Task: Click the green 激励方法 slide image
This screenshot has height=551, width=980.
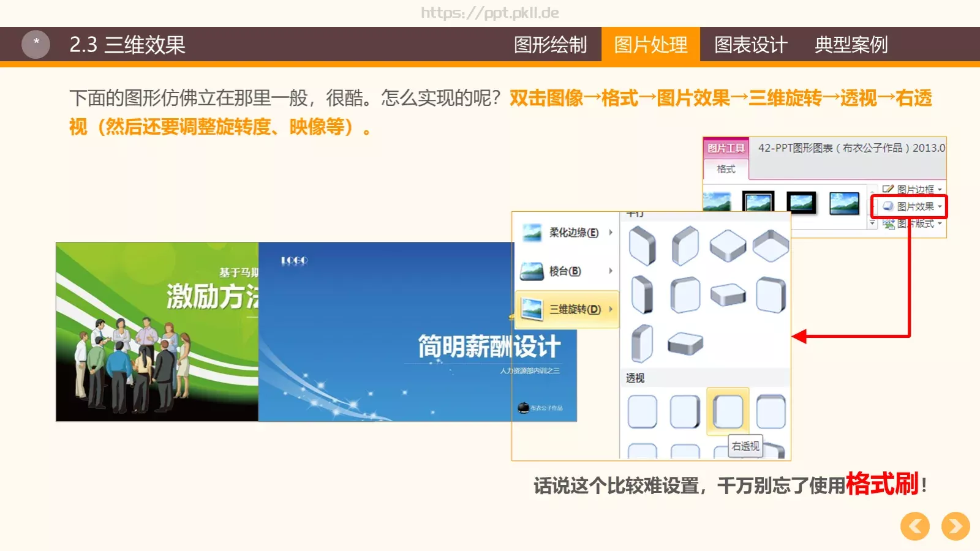Action: (157, 332)
